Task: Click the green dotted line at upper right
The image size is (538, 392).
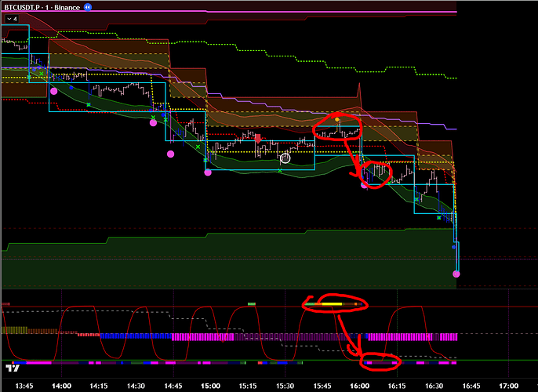Action: pyautogui.click(x=439, y=74)
